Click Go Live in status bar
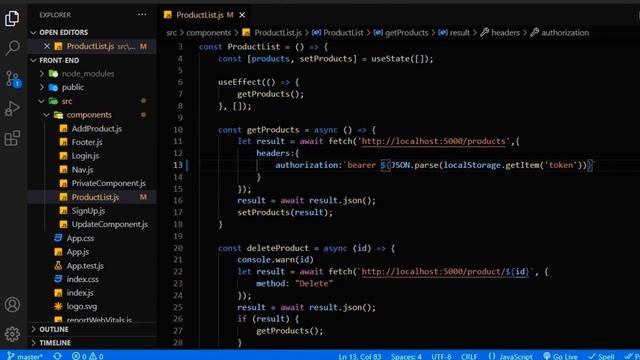Image resolution: width=640 pixels, height=360 pixels. (560, 356)
